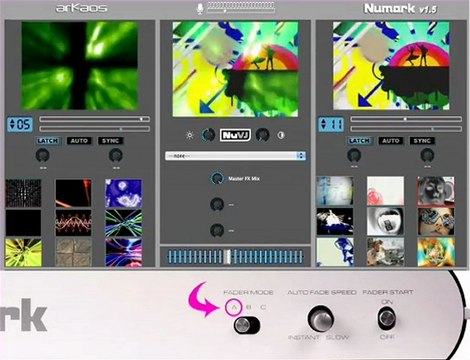Click the ArKaos logo at top left
The height and width of the screenshot is (360, 470).
click(x=82, y=8)
